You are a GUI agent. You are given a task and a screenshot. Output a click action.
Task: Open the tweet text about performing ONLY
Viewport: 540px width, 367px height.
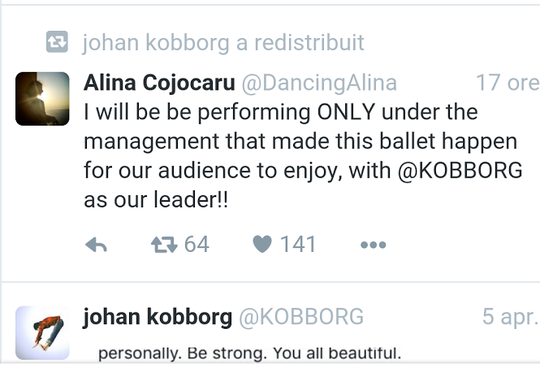point(303,156)
